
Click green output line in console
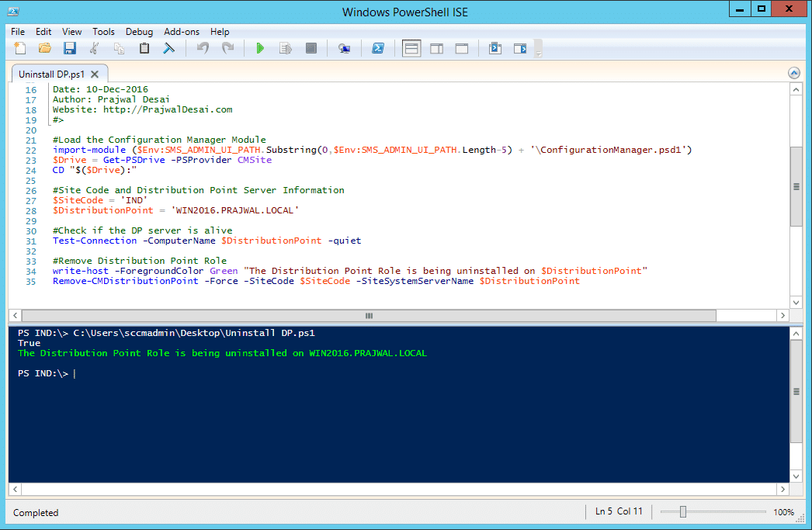coord(222,353)
